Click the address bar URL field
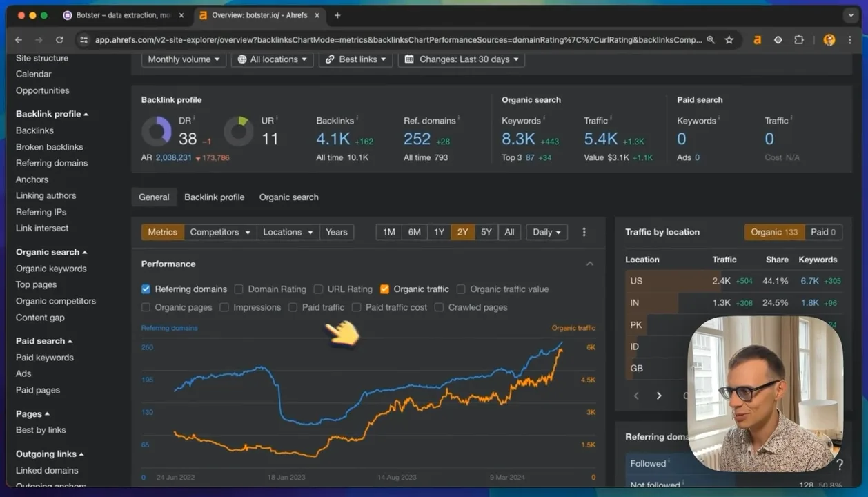 coord(398,40)
